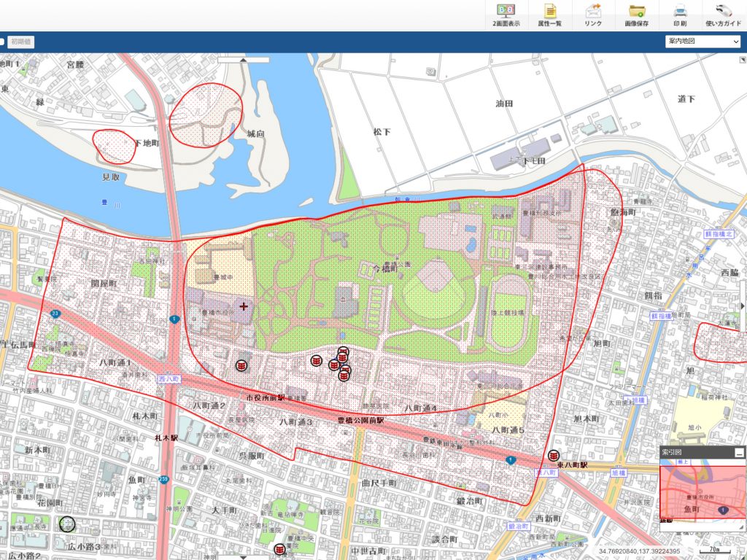The image size is (747, 560).
Task: Click the black circle marker above 広小路3
Action: [x=67, y=524]
